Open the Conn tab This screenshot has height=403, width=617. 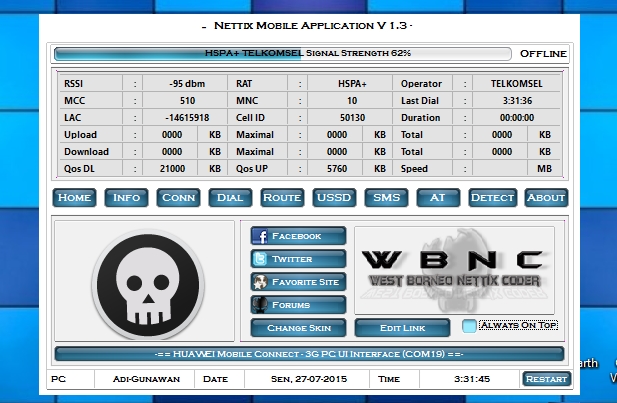(x=178, y=198)
